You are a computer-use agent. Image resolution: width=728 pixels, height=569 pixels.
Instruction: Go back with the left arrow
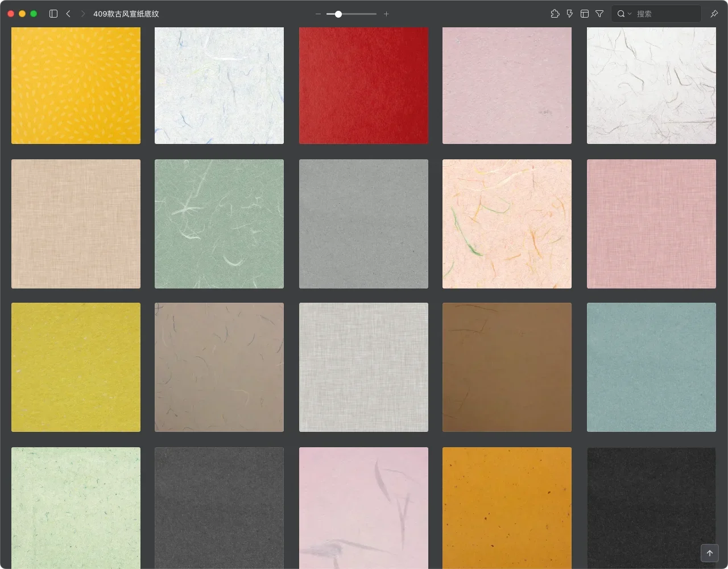tap(68, 14)
